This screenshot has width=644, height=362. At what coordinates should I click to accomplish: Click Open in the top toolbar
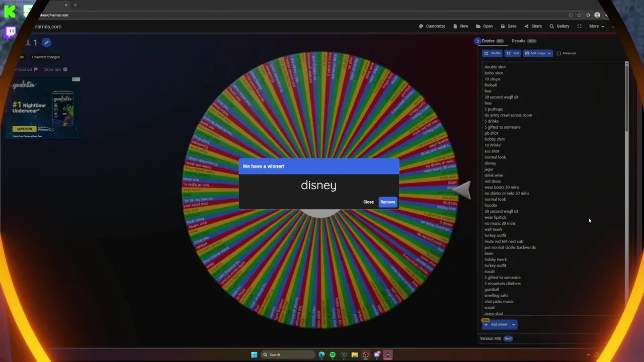coord(485,26)
